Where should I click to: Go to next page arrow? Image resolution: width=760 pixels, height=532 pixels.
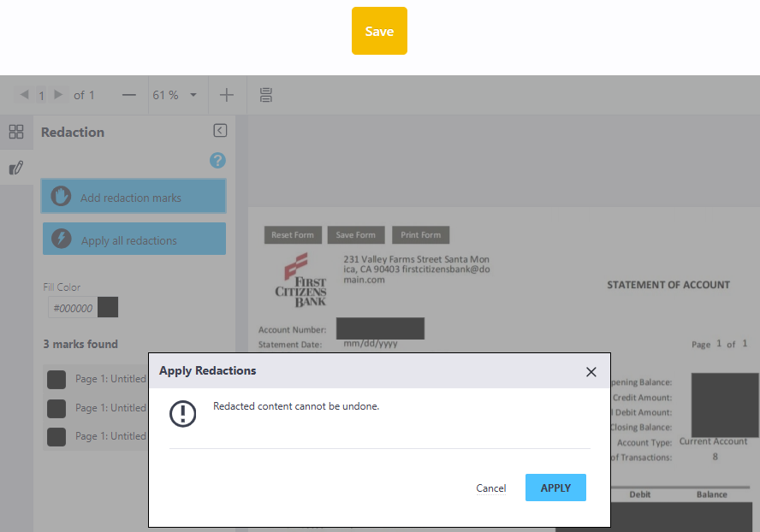pyautogui.click(x=58, y=95)
